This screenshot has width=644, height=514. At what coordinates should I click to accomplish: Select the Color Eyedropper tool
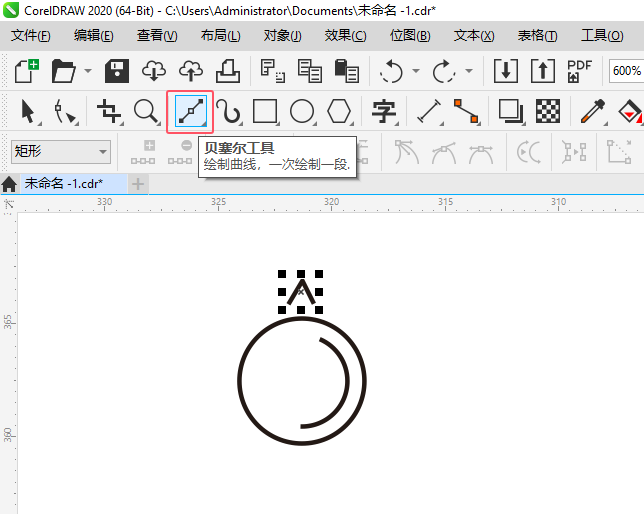click(x=593, y=111)
